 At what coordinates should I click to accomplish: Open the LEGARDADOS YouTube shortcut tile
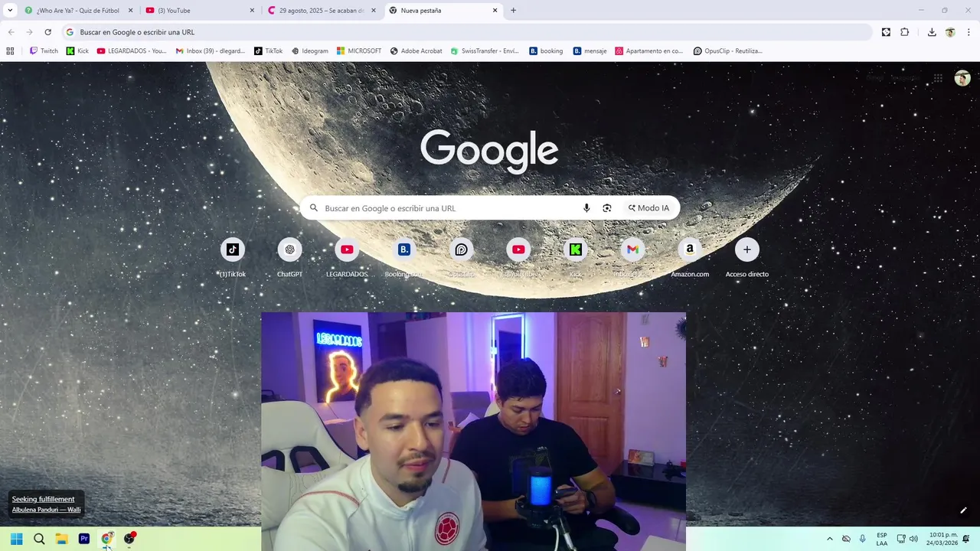(347, 259)
